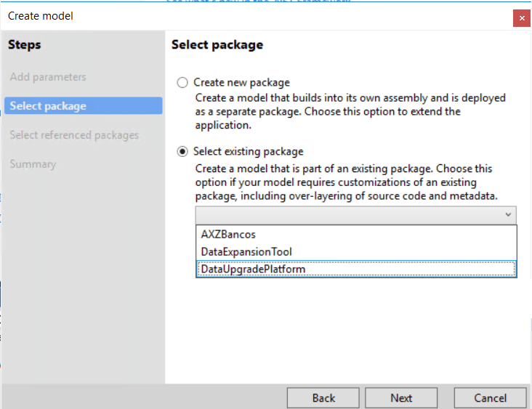Open the Summary step
Image resolution: width=532 pixels, height=409 pixels.
coord(33,164)
